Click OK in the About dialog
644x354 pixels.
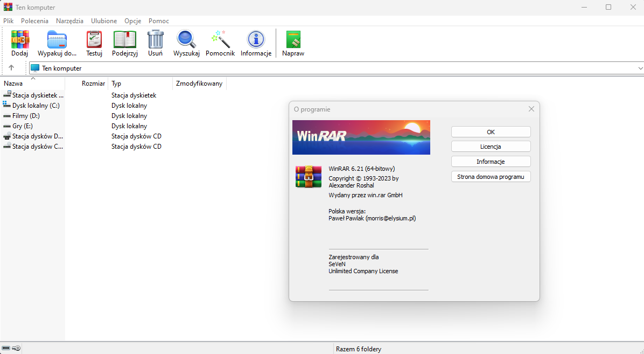pos(491,132)
